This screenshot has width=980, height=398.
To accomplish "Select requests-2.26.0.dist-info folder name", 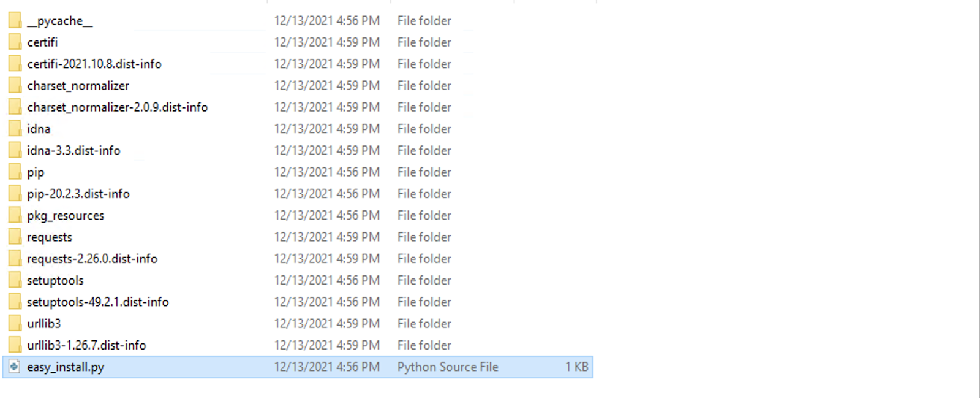I will pyautogui.click(x=92, y=259).
